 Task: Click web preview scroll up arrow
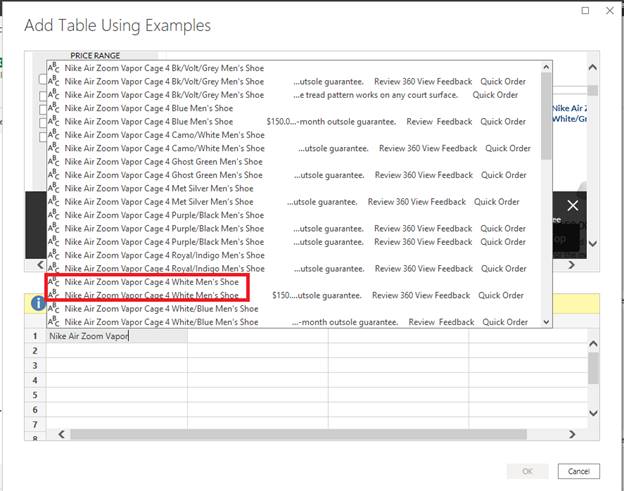tap(593, 67)
